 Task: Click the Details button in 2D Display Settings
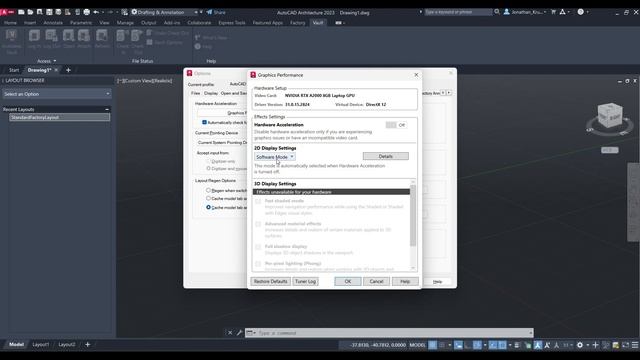(x=385, y=156)
